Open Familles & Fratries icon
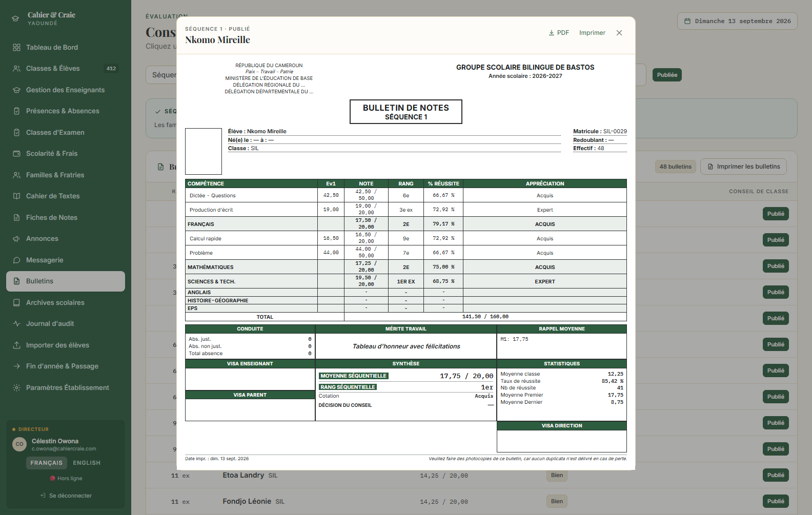This screenshot has height=515, width=812. (x=16, y=175)
